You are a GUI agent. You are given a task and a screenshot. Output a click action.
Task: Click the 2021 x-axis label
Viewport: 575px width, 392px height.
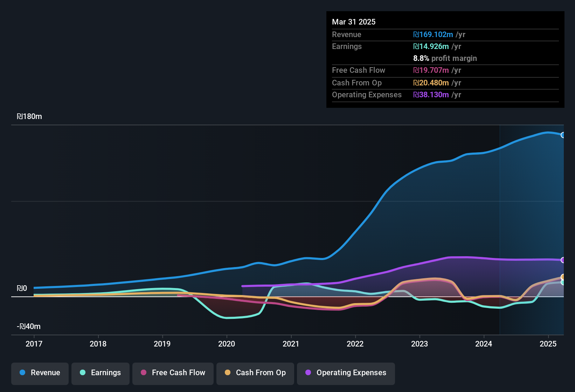click(x=291, y=344)
